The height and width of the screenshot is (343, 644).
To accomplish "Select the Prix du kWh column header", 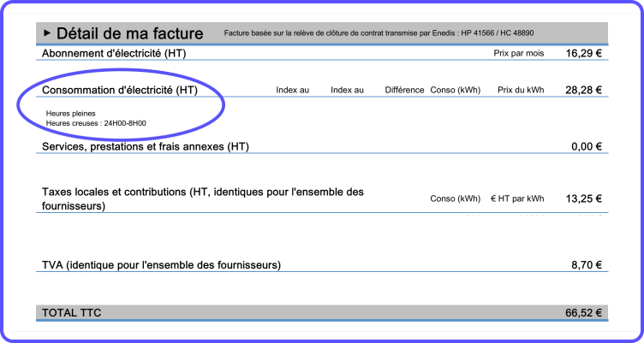I will (520, 90).
